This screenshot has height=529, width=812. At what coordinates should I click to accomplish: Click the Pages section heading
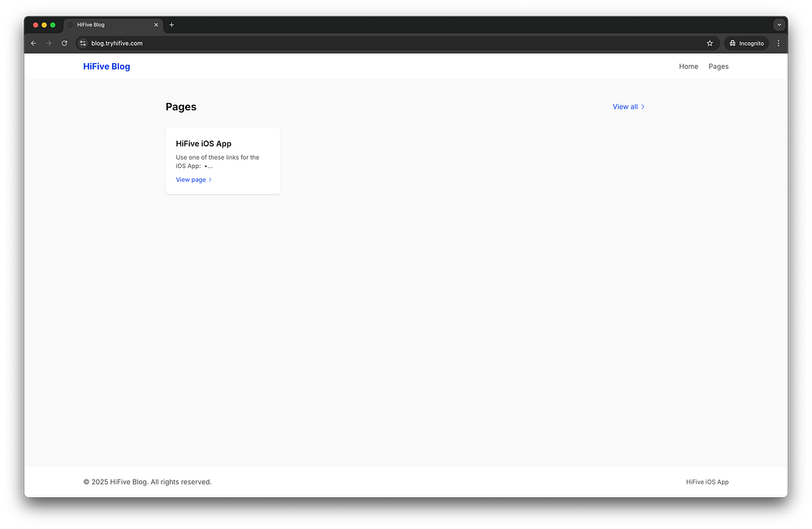tap(181, 106)
